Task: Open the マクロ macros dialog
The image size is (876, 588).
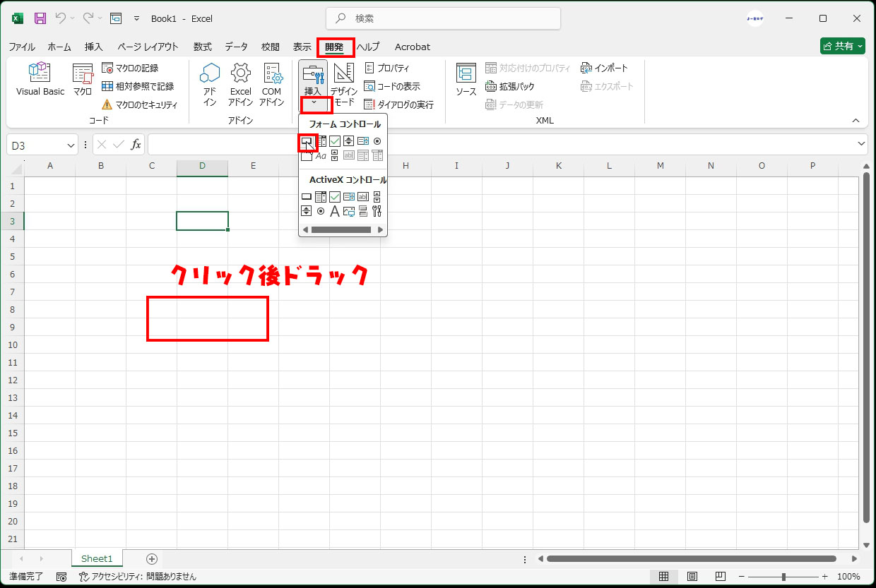Action: click(83, 78)
